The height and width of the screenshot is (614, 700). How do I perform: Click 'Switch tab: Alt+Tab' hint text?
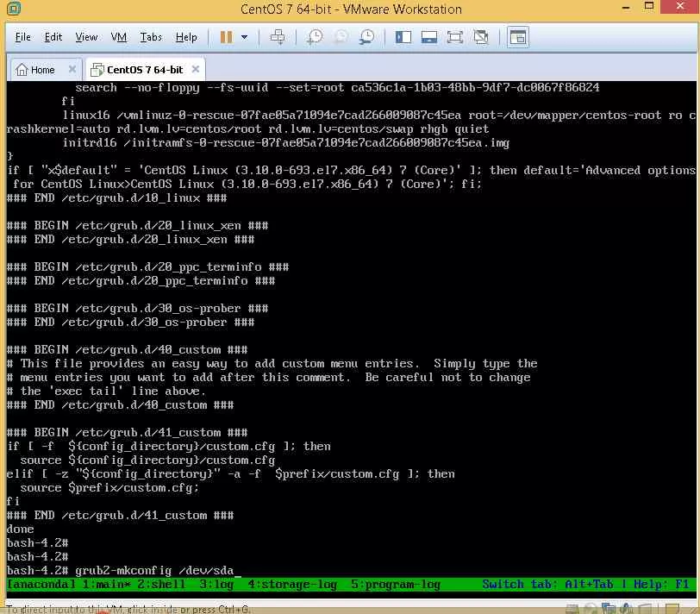[547, 584]
